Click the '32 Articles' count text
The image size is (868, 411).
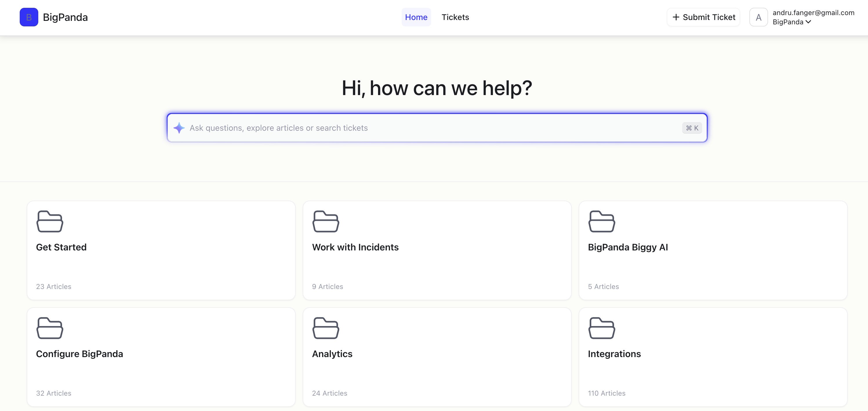point(54,393)
